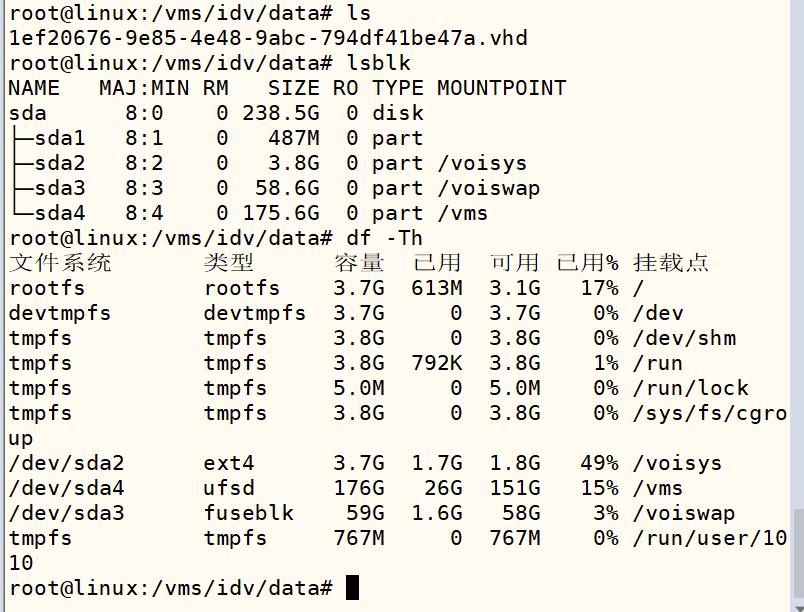
Task: Click the 挂载点 column header
Action: click(671, 263)
